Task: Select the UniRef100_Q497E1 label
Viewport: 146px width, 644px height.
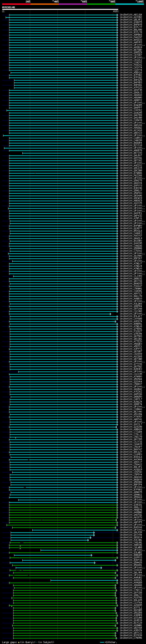Action: [131, 213]
